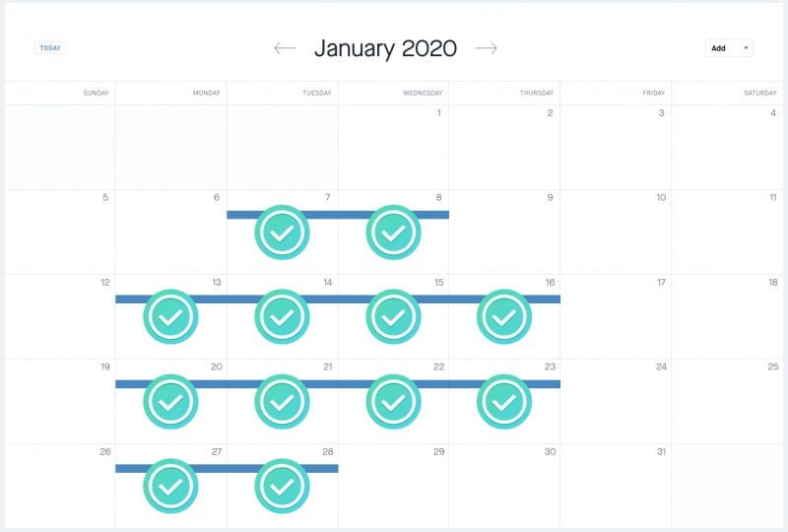
Task: Select the checkmark badge on January 13
Action: pos(170,317)
